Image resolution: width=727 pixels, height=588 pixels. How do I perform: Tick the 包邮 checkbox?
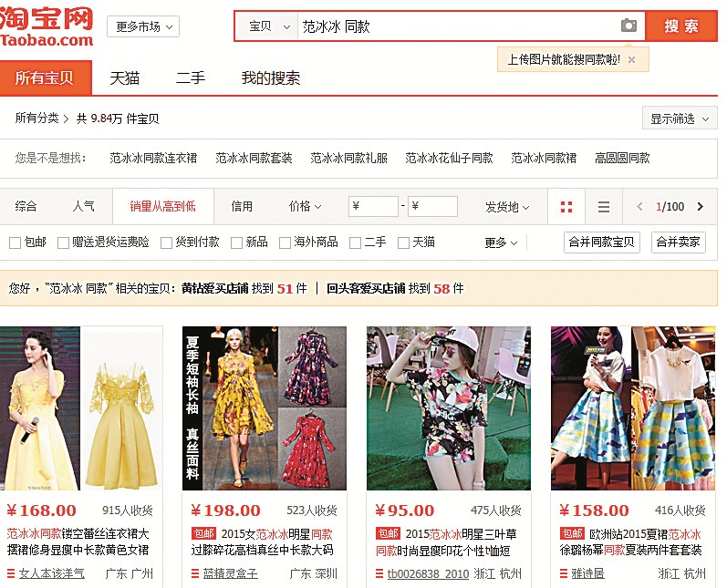click(x=15, y=242)
